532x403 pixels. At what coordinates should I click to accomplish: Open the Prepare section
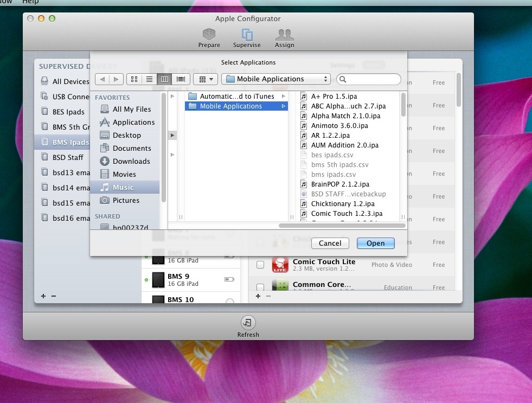(x=209, y=38)
